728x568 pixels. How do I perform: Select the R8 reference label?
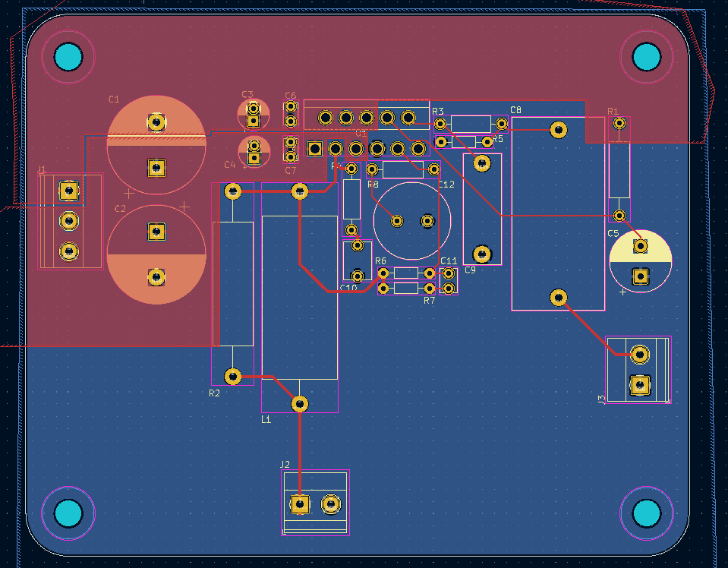pos(373,185)
